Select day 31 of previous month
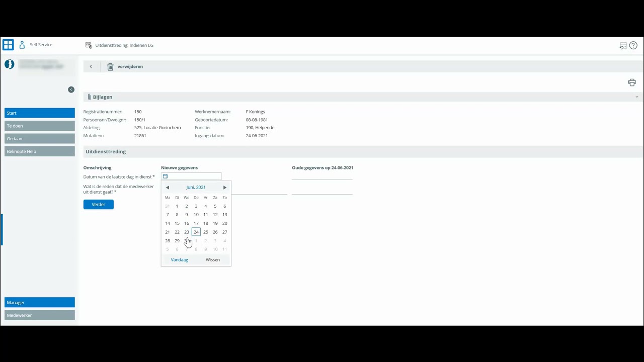 point(168,206)
